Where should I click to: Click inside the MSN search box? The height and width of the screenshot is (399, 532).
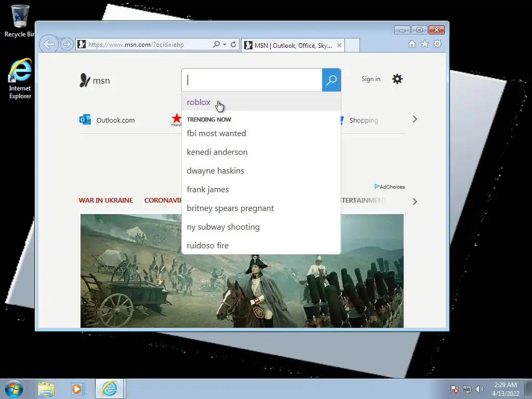click(252, 80)
